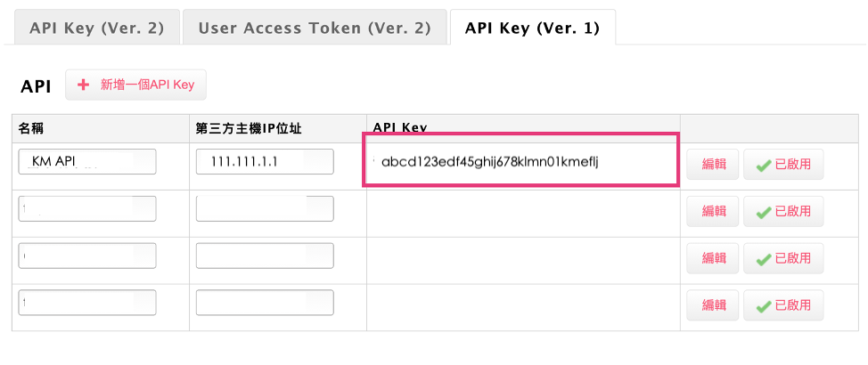This screenshot has width=868, height=365.
Task: Select the API Key (Ver. 1) tab
Action: click(532, 28)
